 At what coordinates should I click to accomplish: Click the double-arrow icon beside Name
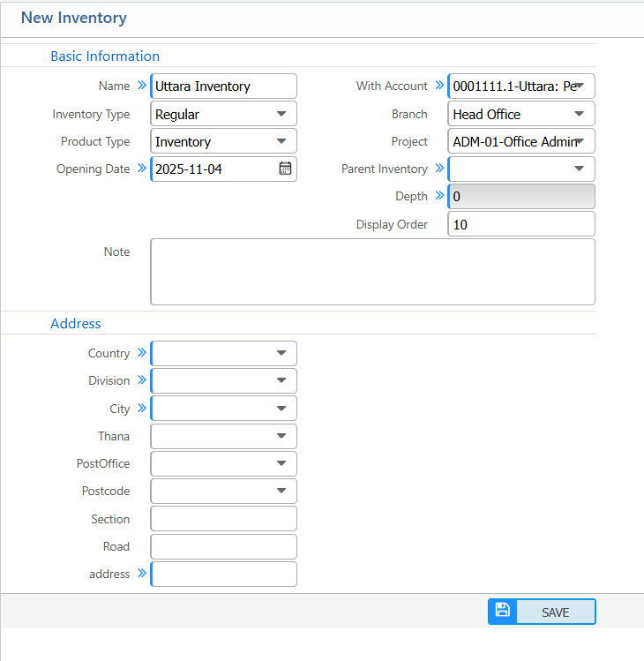tap(141, 86)
